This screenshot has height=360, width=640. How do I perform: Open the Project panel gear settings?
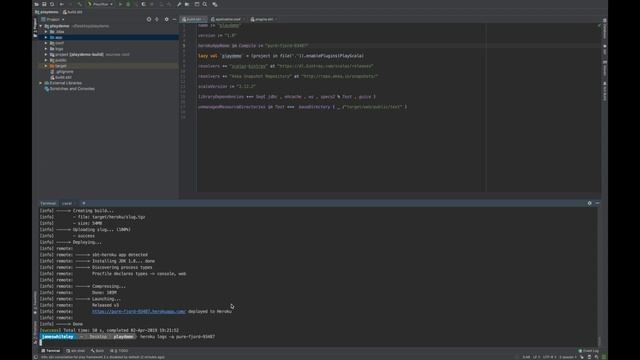pos(166,19)
